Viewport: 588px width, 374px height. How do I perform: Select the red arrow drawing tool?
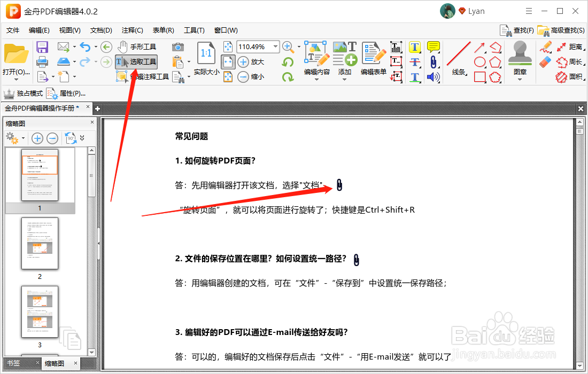point(479,47)
